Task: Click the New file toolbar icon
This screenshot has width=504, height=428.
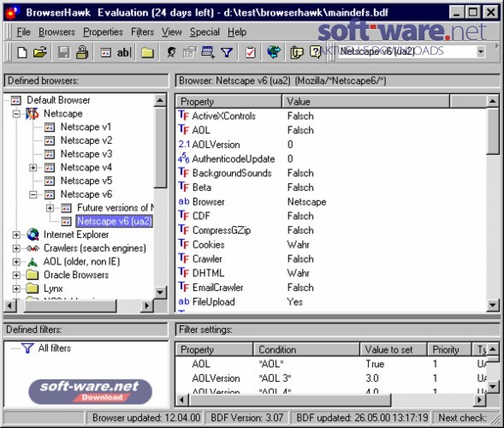Action: pos(22,52)
